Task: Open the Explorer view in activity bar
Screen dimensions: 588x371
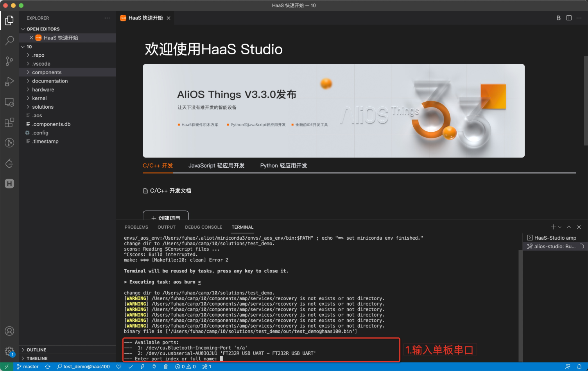Action: coord(9,20)
